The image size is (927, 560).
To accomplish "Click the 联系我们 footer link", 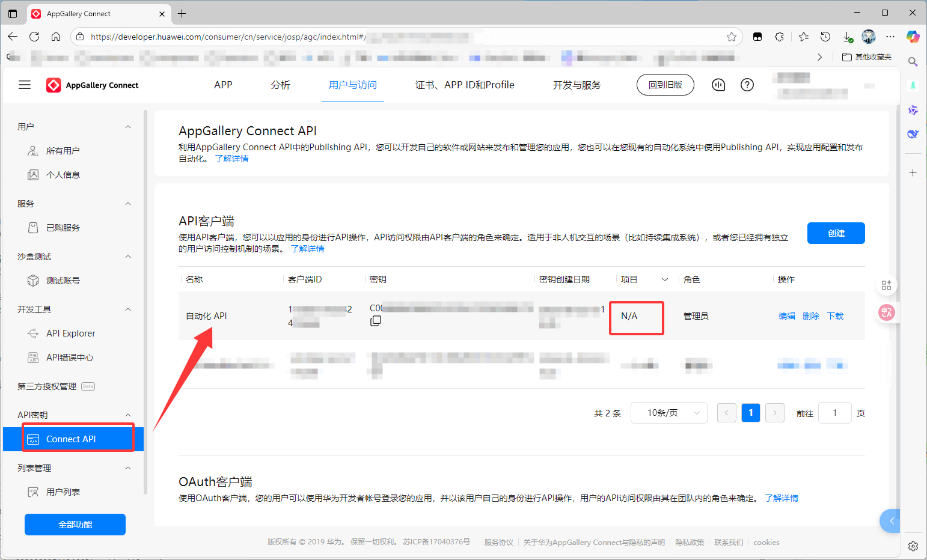I will tap(729, 543).
